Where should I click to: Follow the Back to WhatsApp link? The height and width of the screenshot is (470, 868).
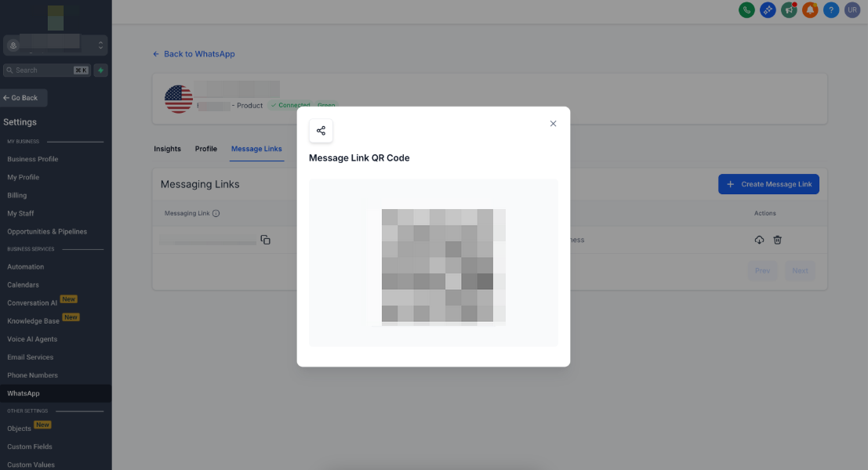point(194,53)
